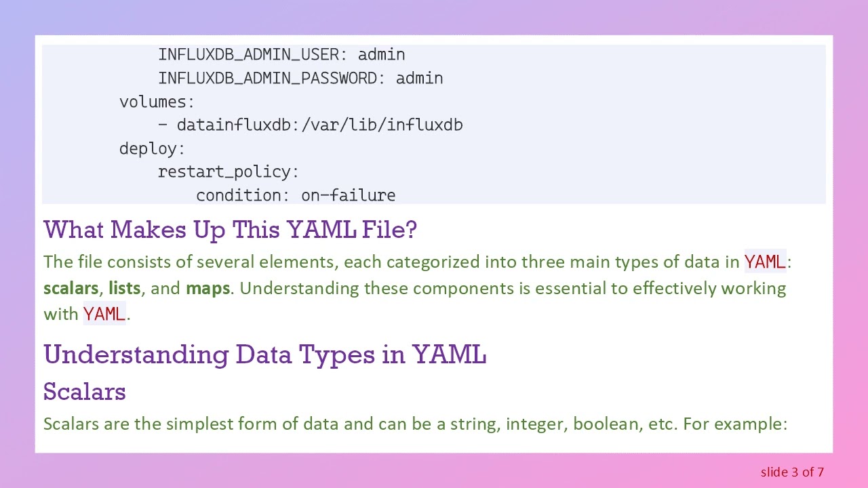Screen dimensions: 868x488
Task: Click the 'restart_policy:' code line
Action: [x=228, y=171]
